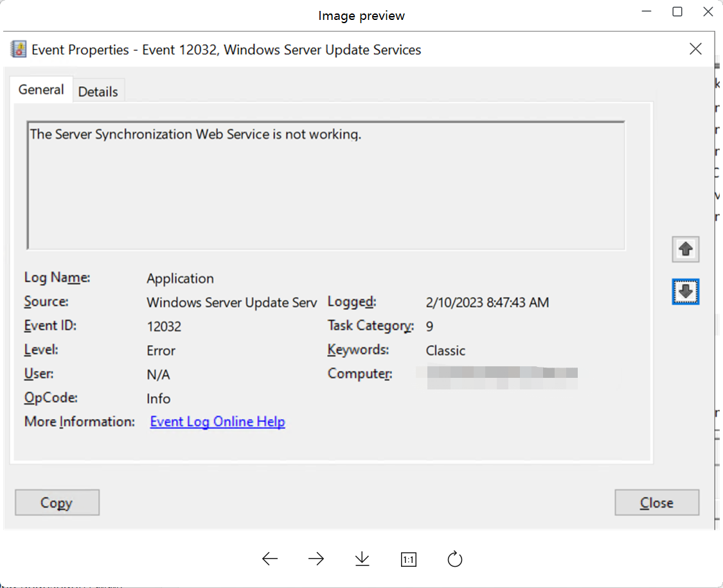
Task: Open the Event Log Online Help link
Action: point(217,422)
